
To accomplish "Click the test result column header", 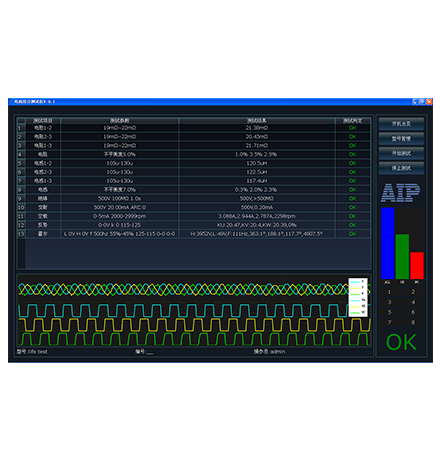I will tap(257, 120).
